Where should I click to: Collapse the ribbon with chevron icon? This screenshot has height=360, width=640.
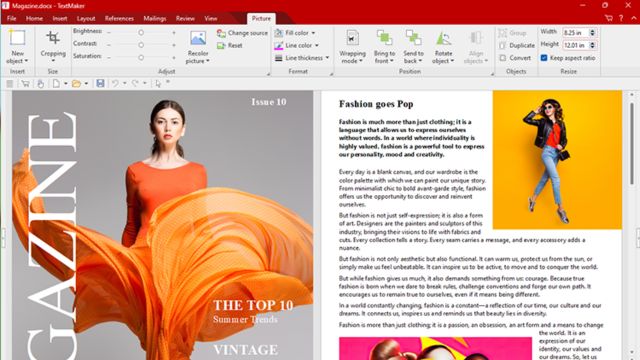pos(633,18)
